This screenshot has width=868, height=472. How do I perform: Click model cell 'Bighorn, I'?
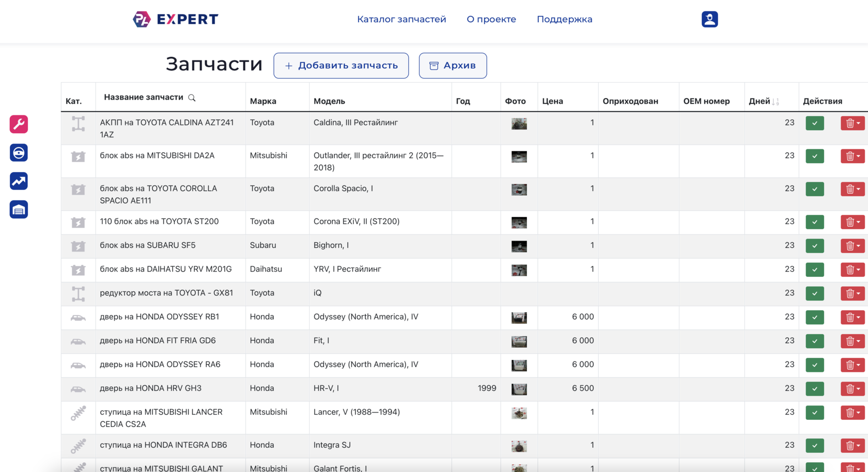pyautogui.click(x=331, y=245)
